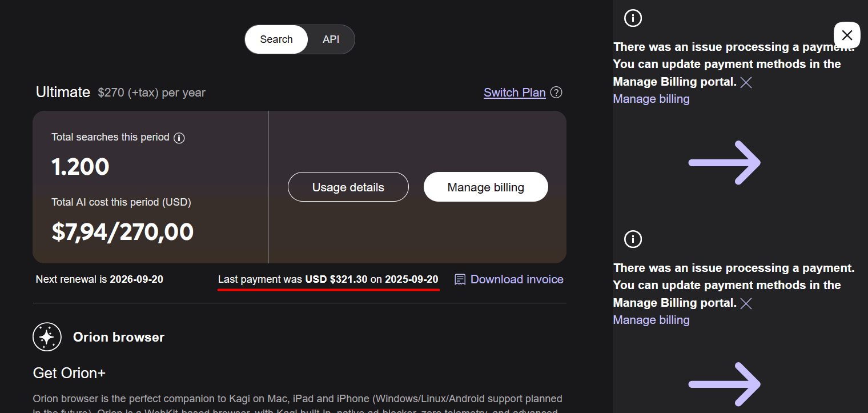Open the Switch Plan link
The width and height of the screenshot is (868, 413).
[515, 93]
